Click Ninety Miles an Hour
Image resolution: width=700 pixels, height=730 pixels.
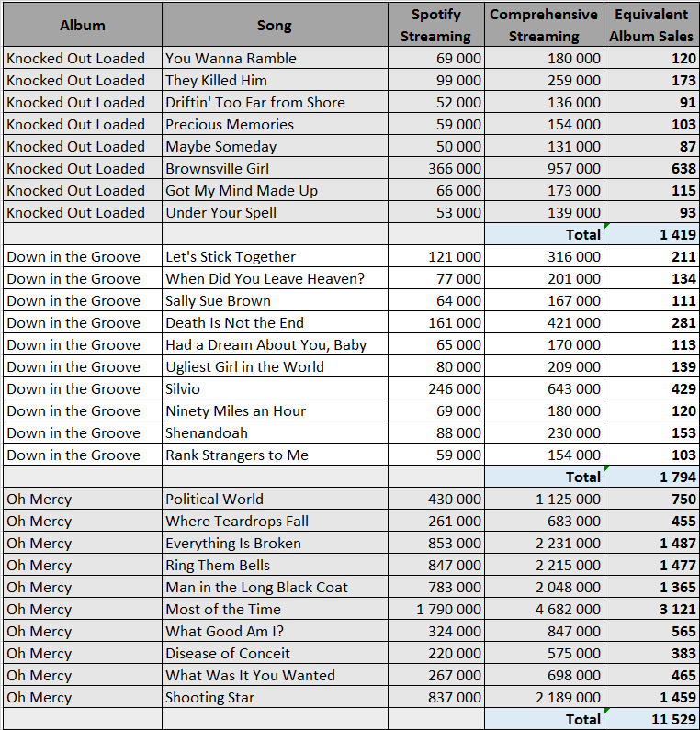275,410
